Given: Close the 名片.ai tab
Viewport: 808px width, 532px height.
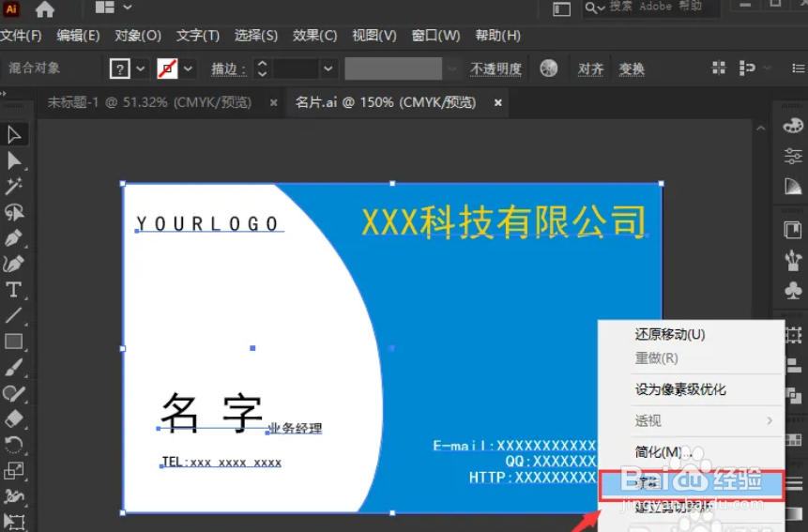Looking at the screenshot, I should pyautogui.click(x=497, y=103).
